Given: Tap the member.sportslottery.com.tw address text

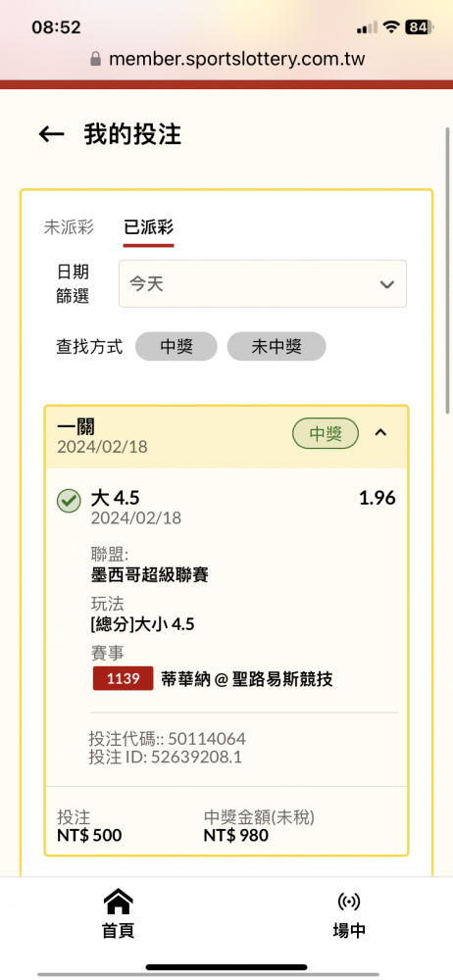Looking at the screenshot, I should click(237, 60).
